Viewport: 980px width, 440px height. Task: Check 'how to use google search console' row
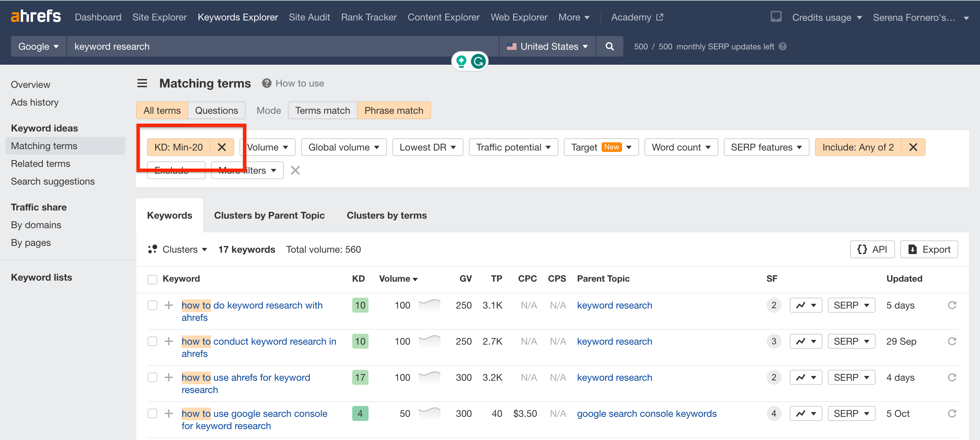click(x=152, y=413)
